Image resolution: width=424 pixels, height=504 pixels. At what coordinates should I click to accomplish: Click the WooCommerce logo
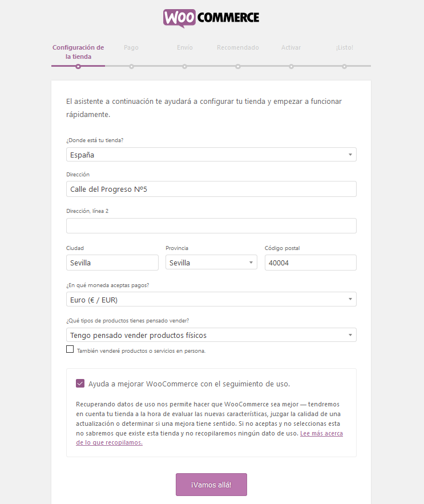211,17
